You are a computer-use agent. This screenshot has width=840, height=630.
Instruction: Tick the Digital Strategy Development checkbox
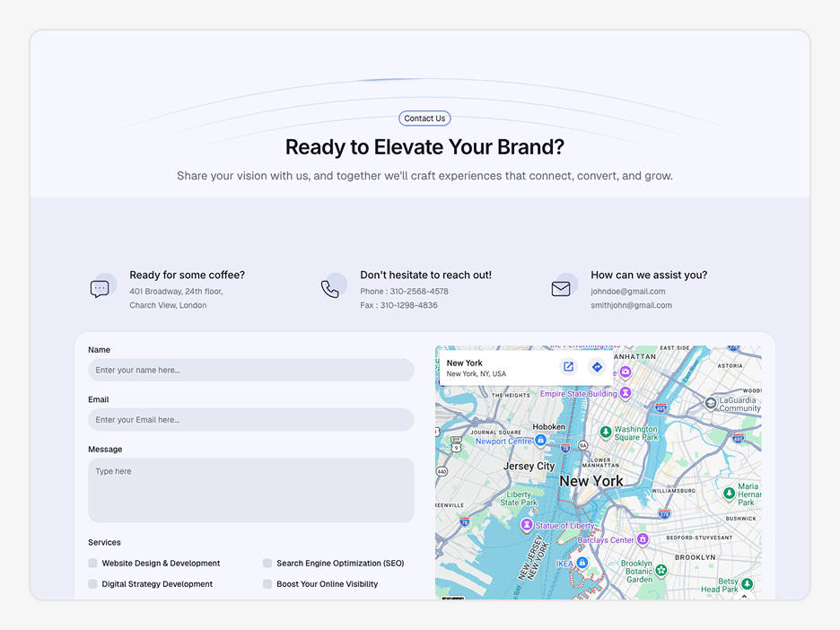pos(92,584)
